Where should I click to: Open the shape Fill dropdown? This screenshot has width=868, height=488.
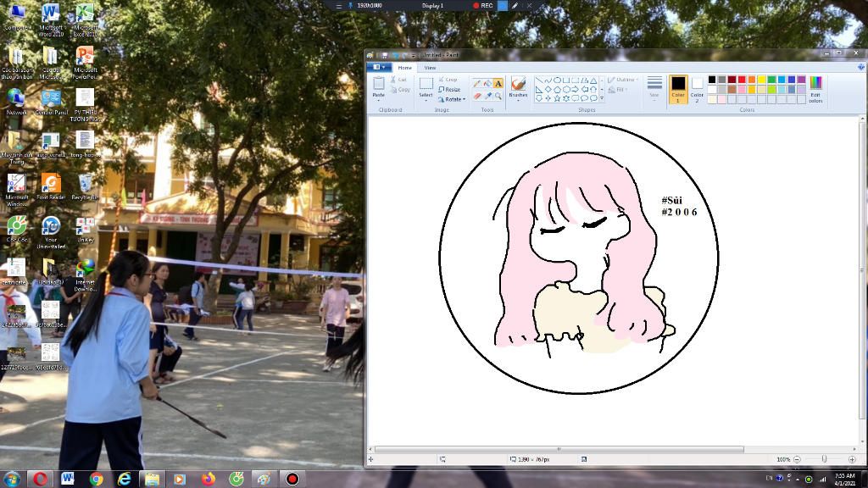click(618, 90)
